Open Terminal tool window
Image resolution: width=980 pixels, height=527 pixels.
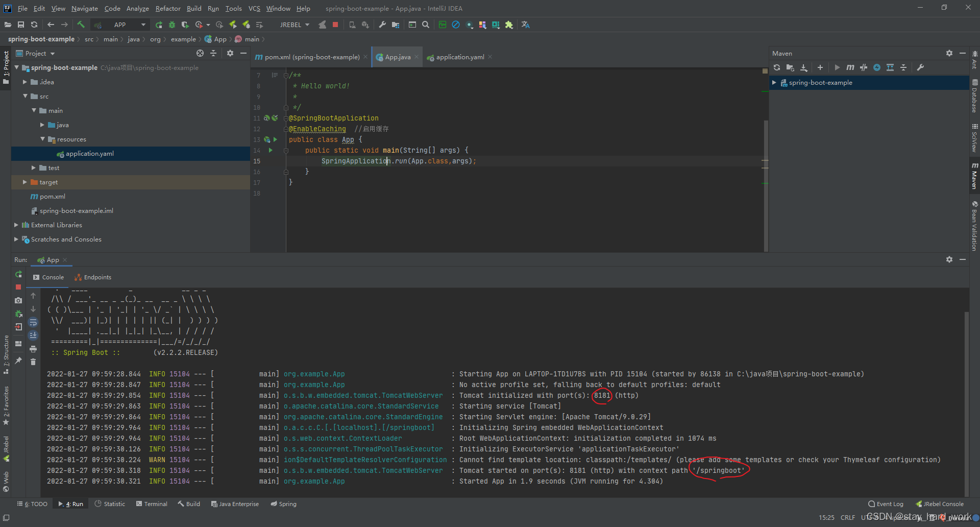tap(152, 504)
